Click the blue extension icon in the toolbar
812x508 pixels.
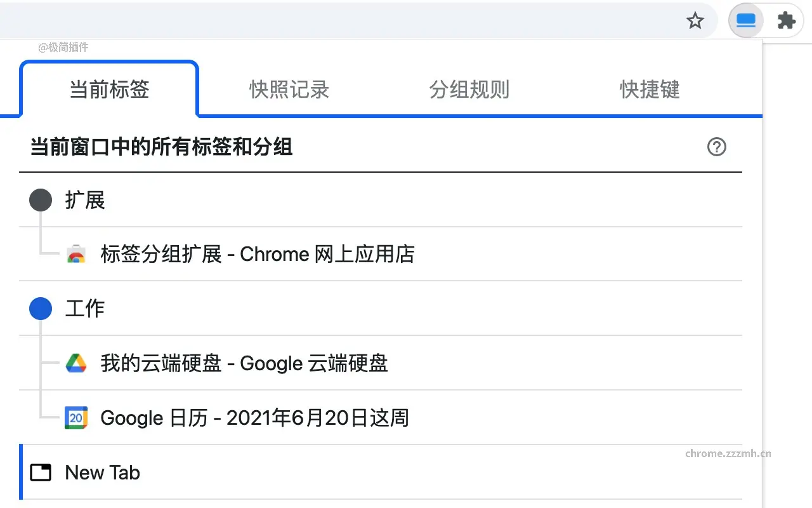coord(745,20)
